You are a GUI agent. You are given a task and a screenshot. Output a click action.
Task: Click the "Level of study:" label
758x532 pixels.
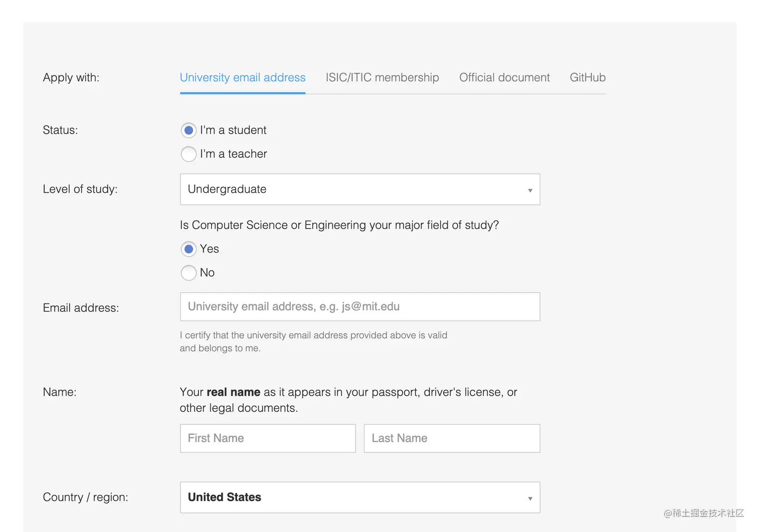tap(80, 189)
